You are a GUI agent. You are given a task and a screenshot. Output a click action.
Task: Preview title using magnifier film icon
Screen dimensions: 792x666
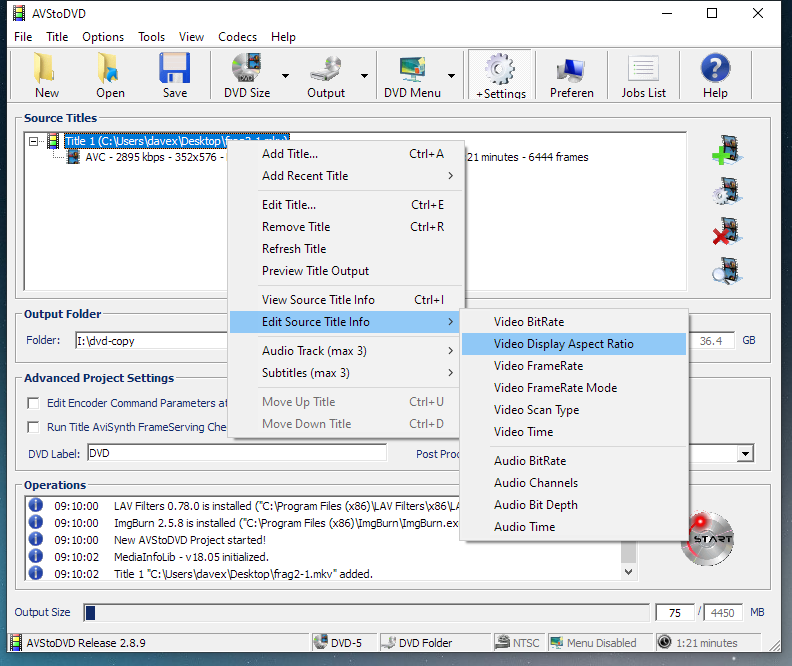(x=727, y=271)
